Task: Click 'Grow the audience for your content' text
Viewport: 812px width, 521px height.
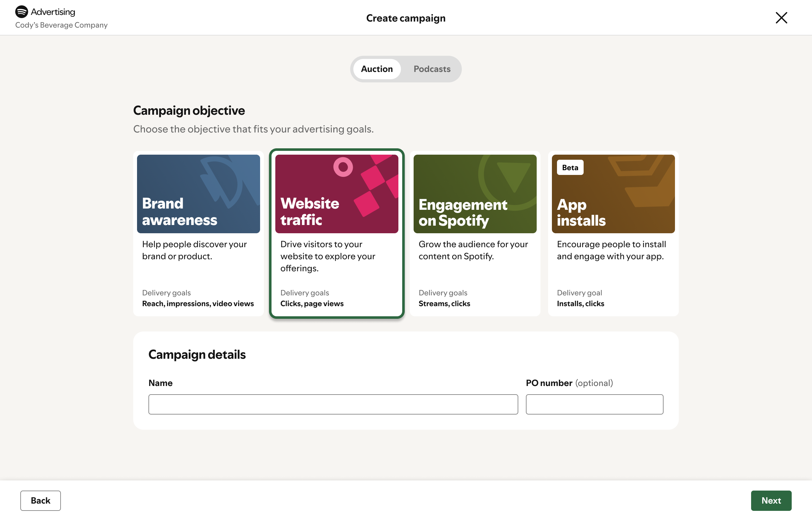Action: pos(473,250)
